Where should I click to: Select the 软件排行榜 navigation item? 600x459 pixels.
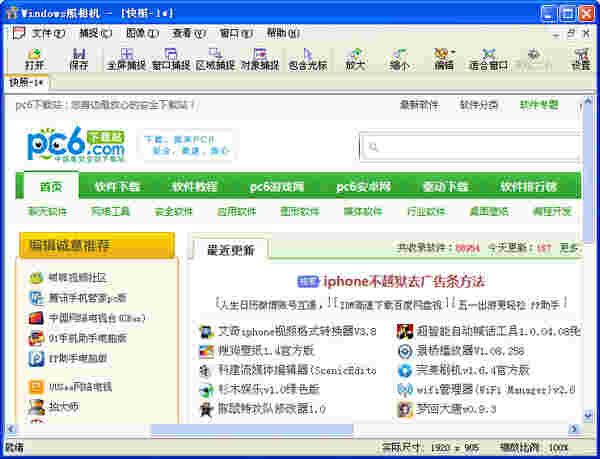pos(529,187)
